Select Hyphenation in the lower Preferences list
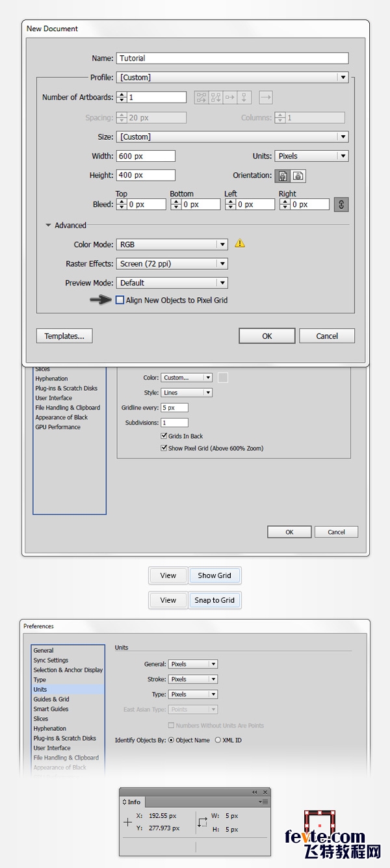390x868 pixels. (50, 728)
